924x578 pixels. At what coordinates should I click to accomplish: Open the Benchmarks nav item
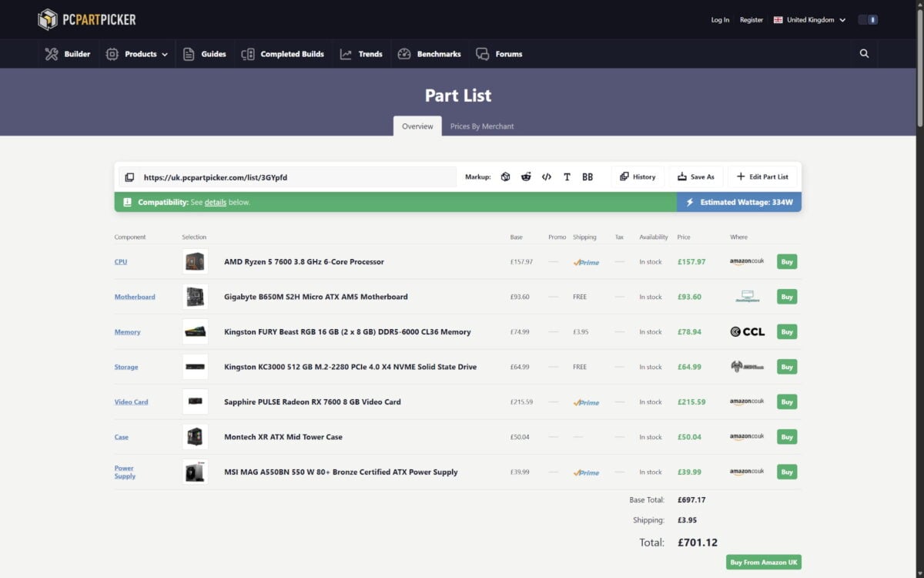(x=429, y=54)
